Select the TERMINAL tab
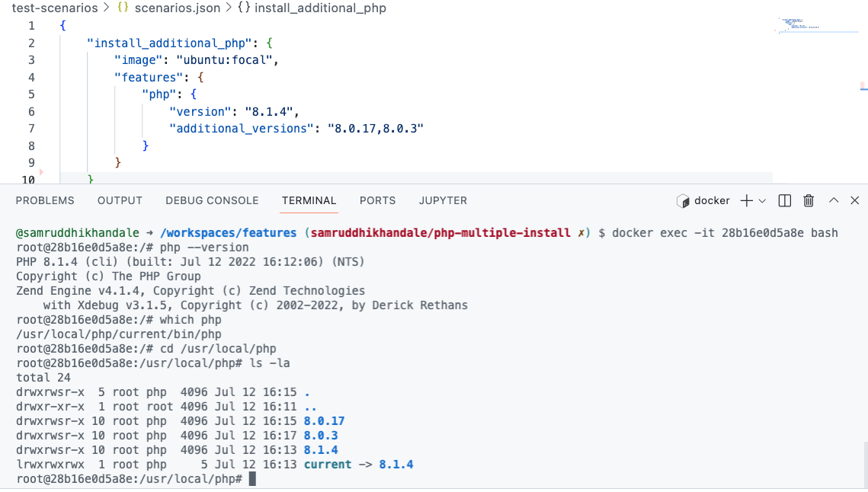Image resolution: width=868 pixels, height=492 pixels. [x=309, y=201]
